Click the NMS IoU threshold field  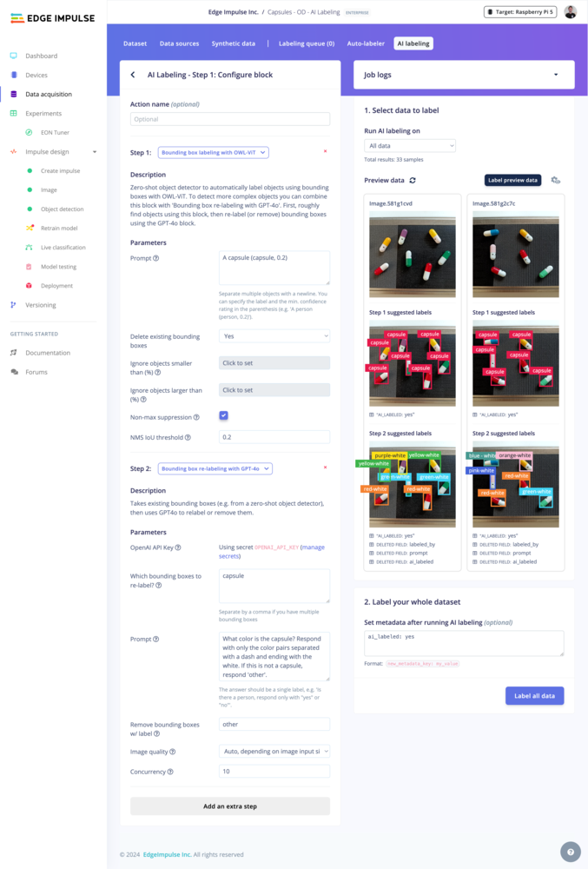tap(274, 437)
